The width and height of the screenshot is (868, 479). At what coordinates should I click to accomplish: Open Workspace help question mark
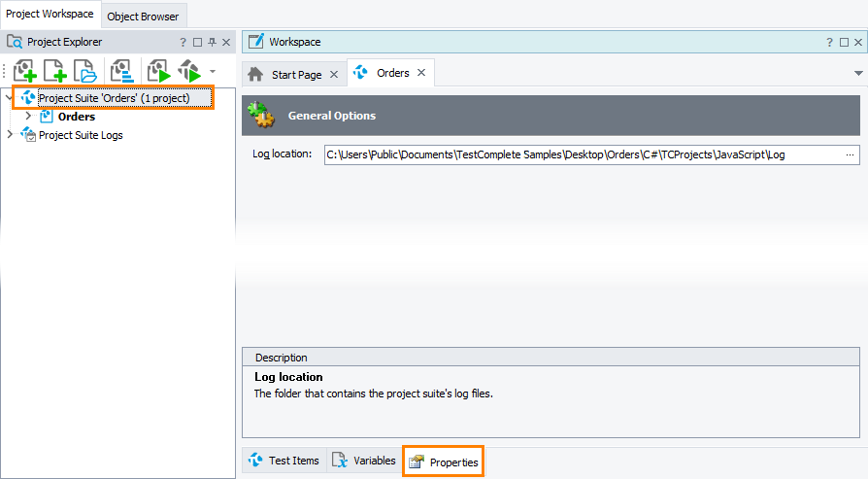[x=829, y=42]
